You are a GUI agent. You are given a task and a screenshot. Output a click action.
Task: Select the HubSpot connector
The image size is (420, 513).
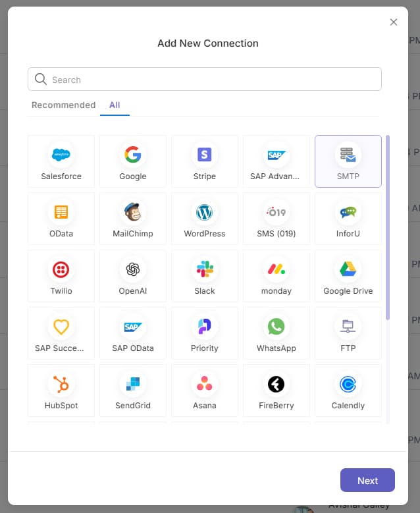[61, 391]
